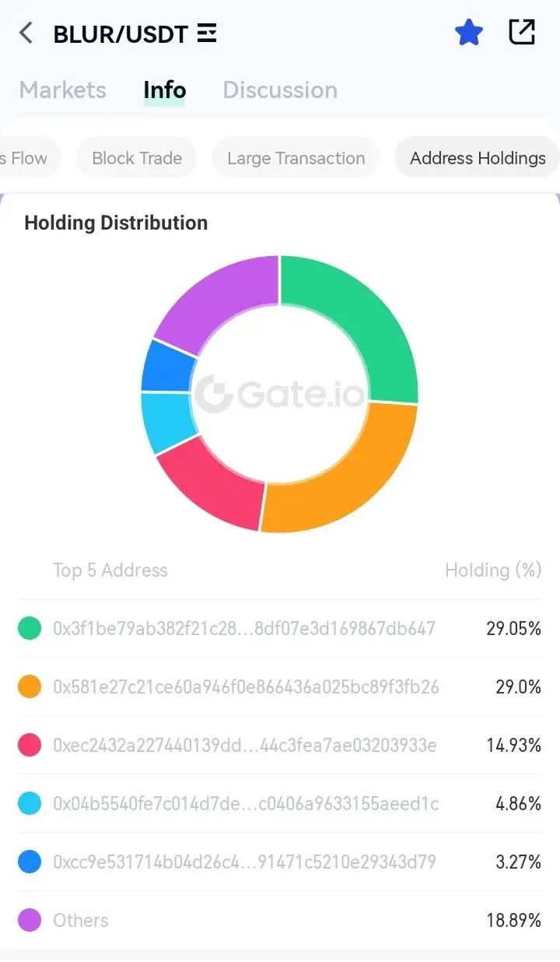This screenshot has height=962, width=560.
Task: Switch to the Discussion tab
Action: 280,90
